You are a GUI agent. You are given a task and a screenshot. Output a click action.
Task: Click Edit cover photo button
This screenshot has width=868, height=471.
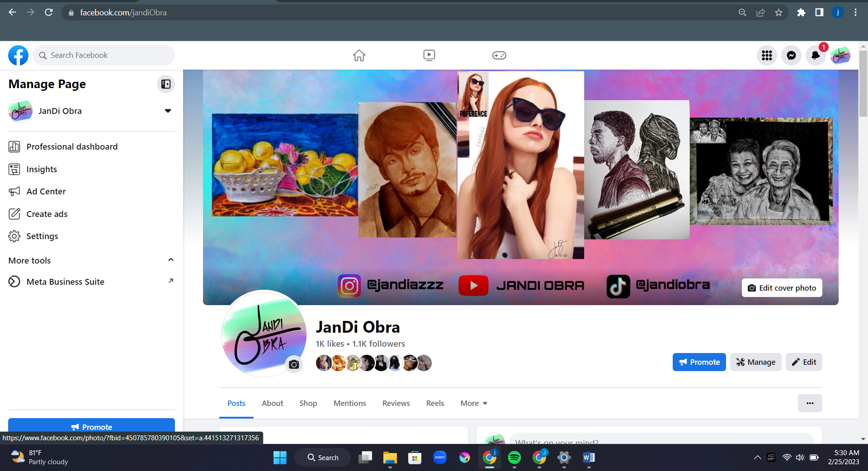[x=782, y=288]
